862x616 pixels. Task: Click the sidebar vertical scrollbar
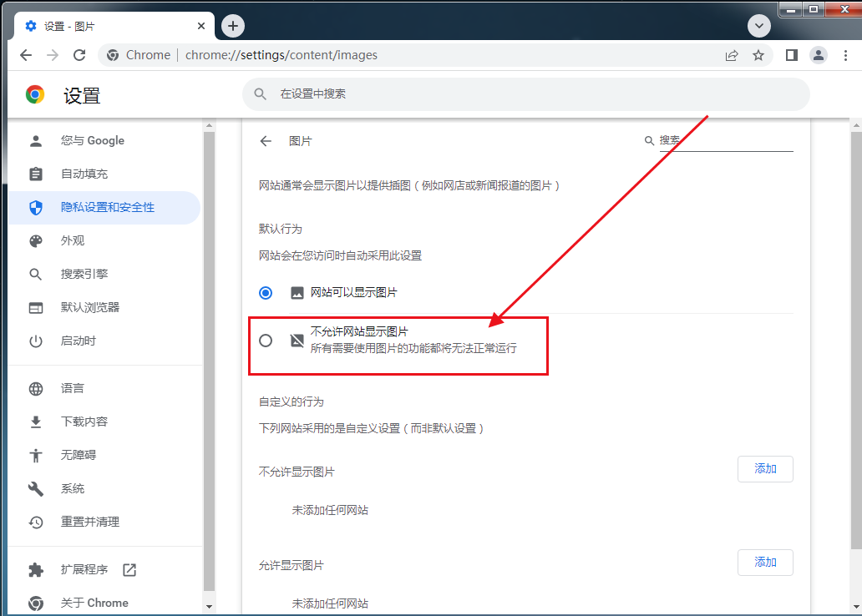click(x=209, y=361)
